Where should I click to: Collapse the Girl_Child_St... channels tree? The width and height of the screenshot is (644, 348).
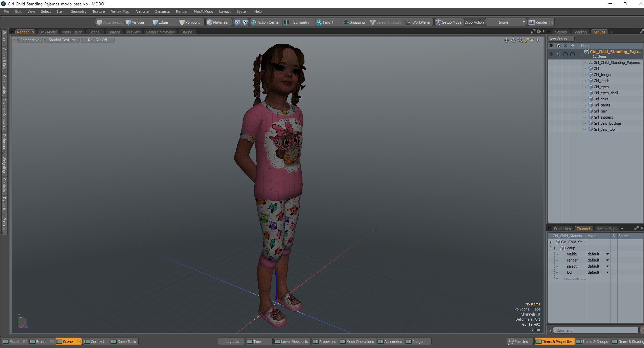pyautogui.click(x=550, y=242)
